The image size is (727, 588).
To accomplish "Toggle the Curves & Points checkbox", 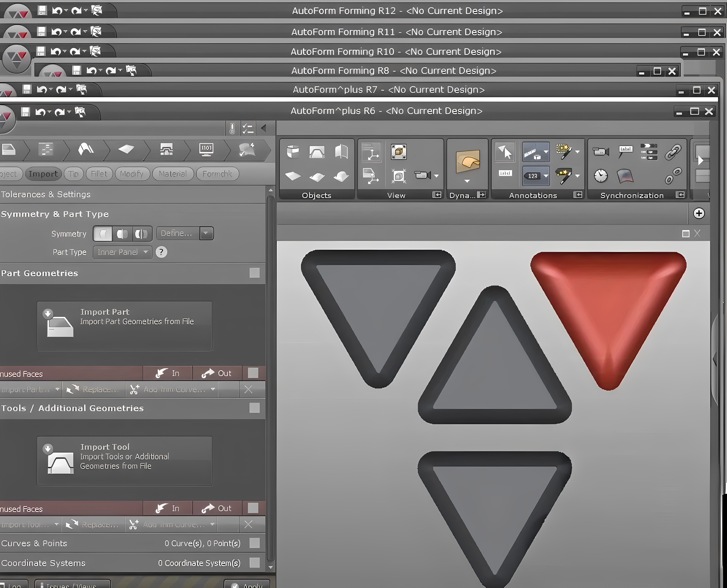I will tap(254, 543).
